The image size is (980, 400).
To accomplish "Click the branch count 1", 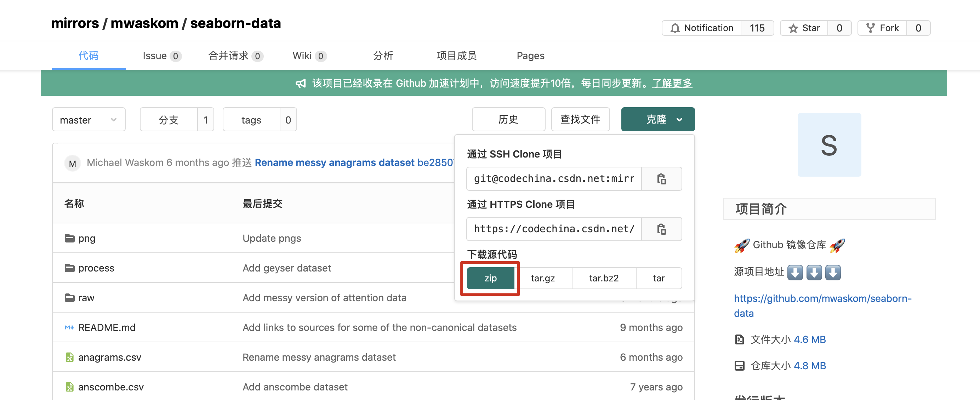I will tap(205, 120).
